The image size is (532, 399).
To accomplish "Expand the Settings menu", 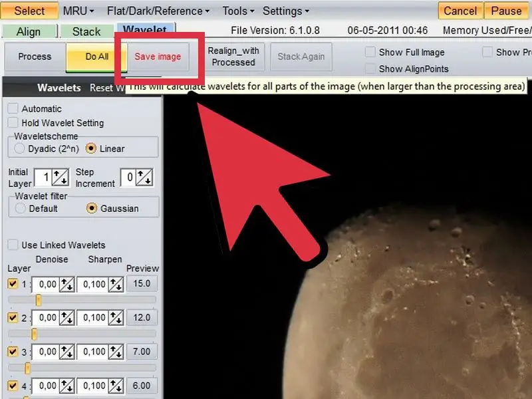I will (286, 11).
